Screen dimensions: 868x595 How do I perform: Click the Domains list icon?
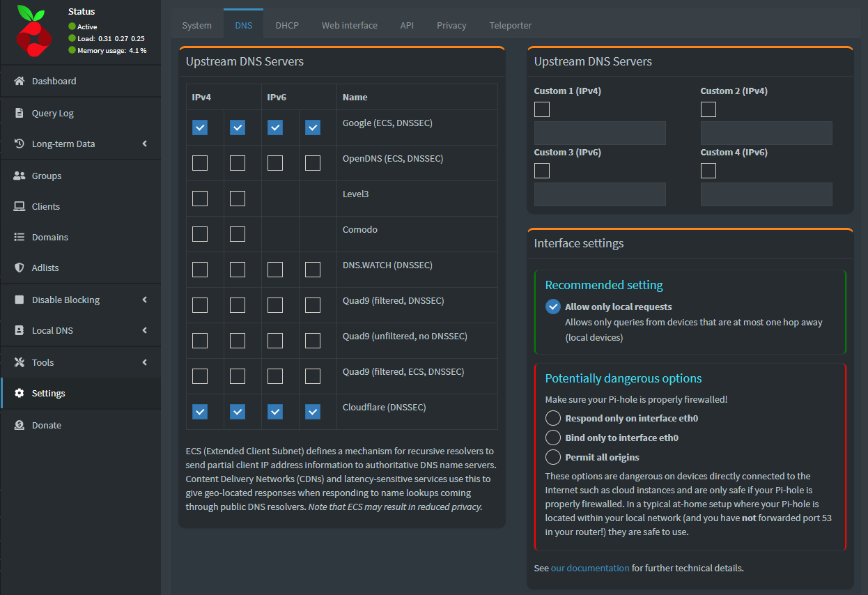[x=20, y=238]
